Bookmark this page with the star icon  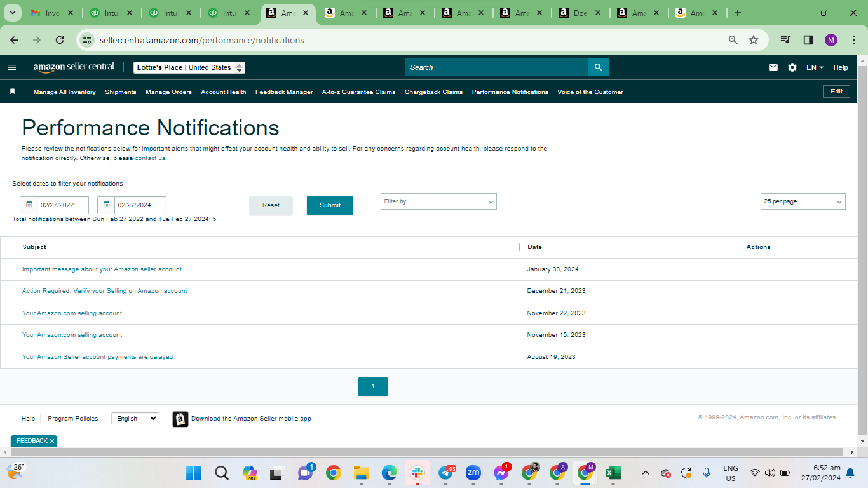tap(754, 40)
